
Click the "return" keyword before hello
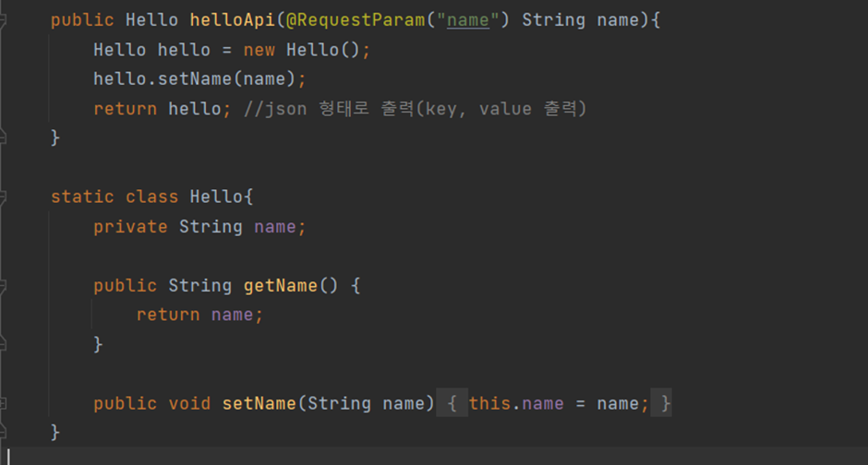tap(125, 109)
